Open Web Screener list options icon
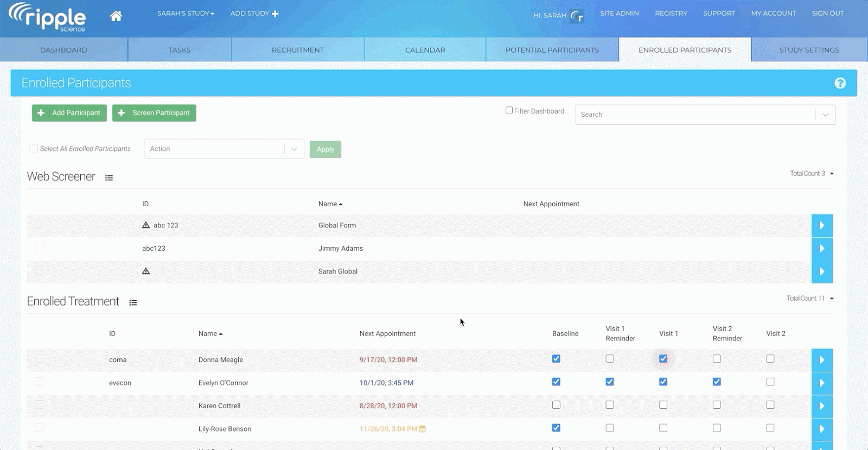Screen dimensions: 868x450 pos(109,178)
